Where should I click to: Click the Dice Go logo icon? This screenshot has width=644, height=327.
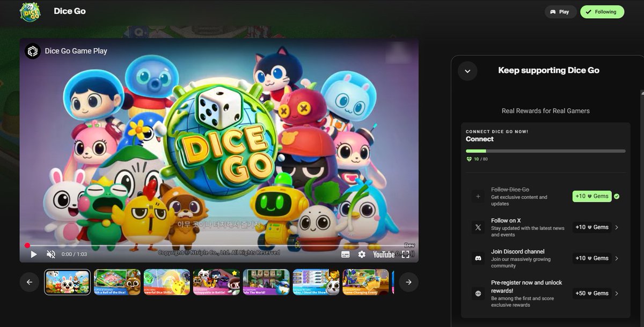[x=30, y=11]
